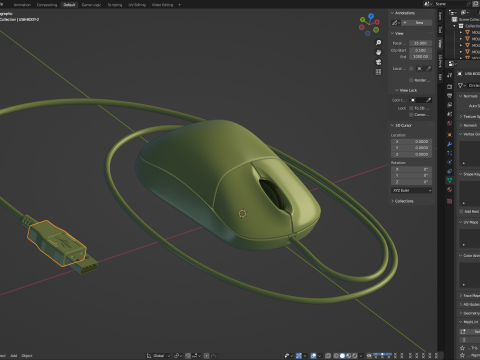Select the USB connector object in the viewport
The width and height of the screenshot is (480, 360).
[x=57, y=243]
